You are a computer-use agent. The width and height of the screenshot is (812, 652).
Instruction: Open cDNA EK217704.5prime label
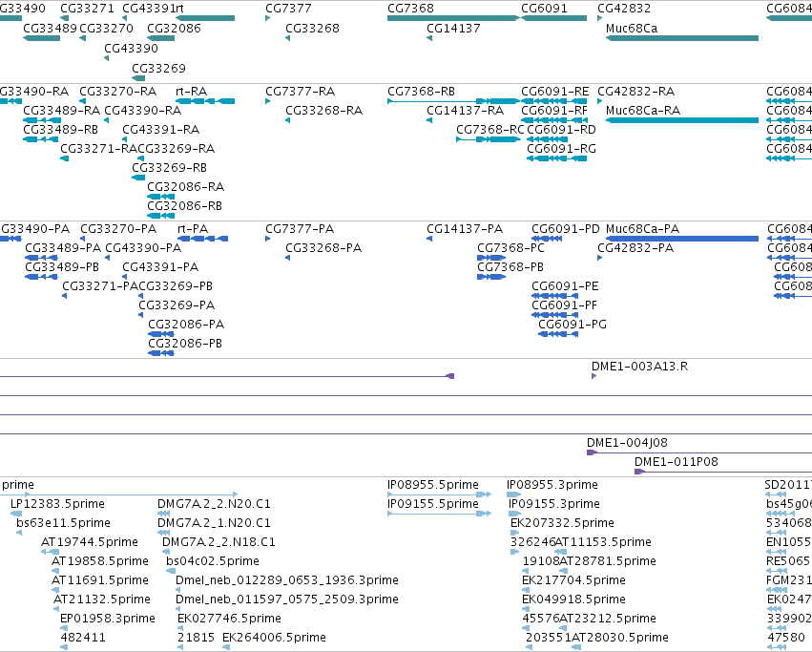coord(573,580)
